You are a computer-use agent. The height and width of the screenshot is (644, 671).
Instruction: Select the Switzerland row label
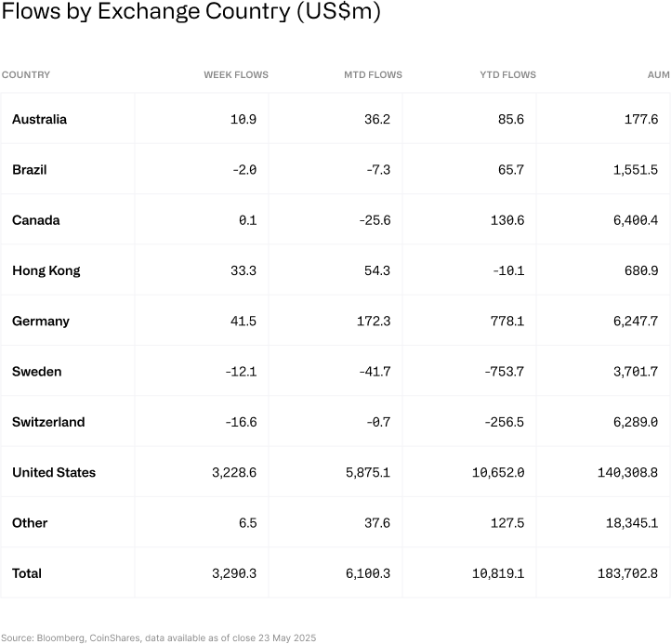coord(48,422)
